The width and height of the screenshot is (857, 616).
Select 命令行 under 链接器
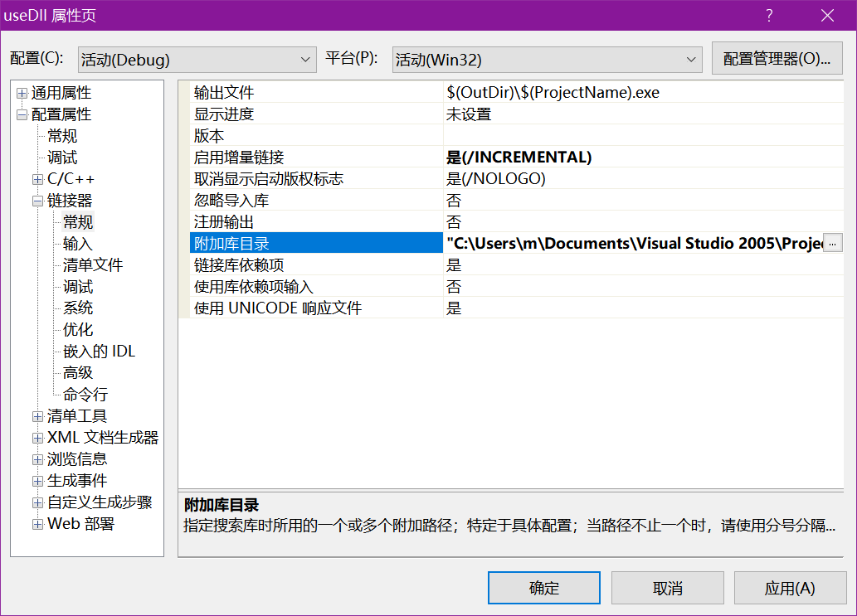85,395
